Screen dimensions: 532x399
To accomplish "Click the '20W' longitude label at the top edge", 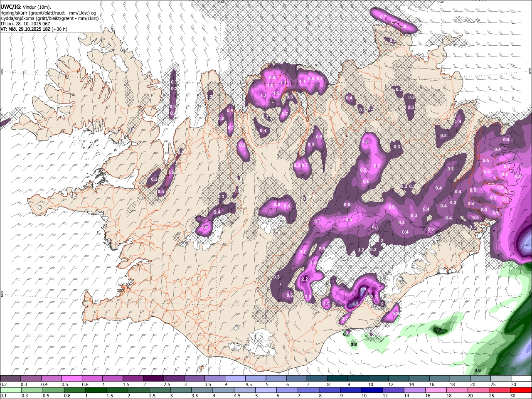I will 221,2.
